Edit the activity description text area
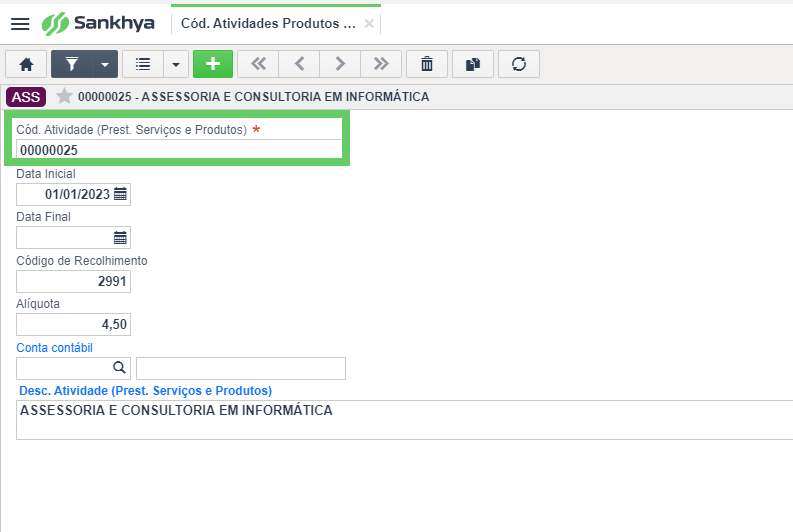 click(405, 420)
